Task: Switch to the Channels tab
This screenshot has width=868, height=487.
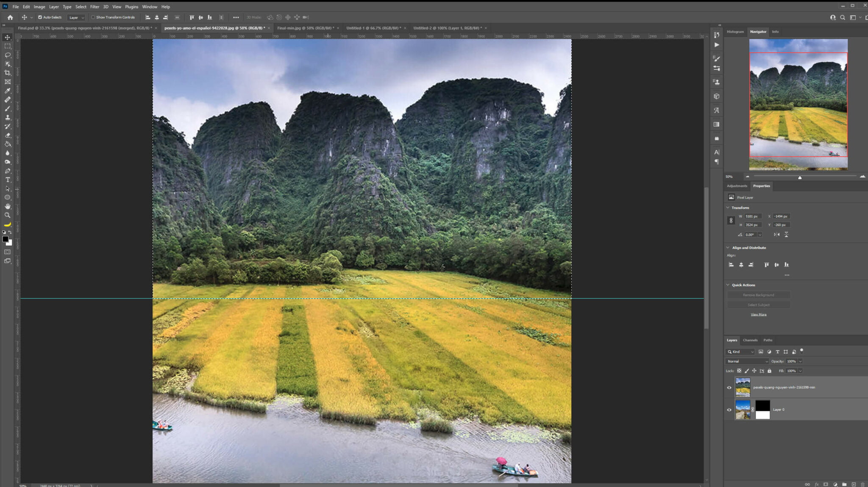Action: pyautogui.click(x=750, y=340)
